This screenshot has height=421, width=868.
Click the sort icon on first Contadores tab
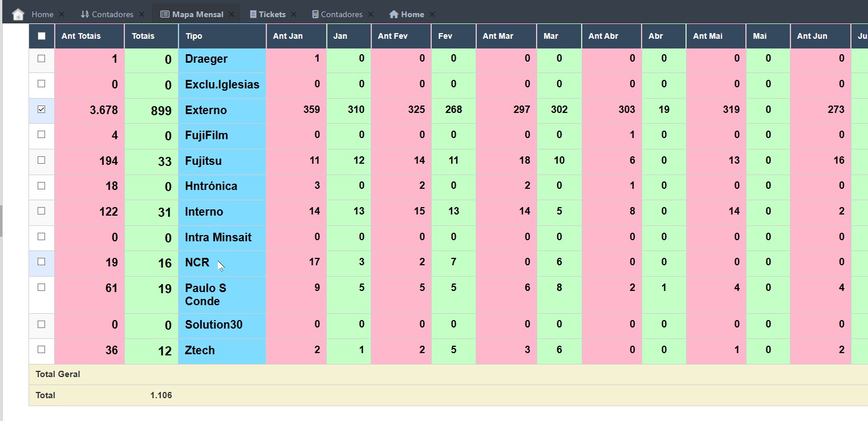click(85, 14)
